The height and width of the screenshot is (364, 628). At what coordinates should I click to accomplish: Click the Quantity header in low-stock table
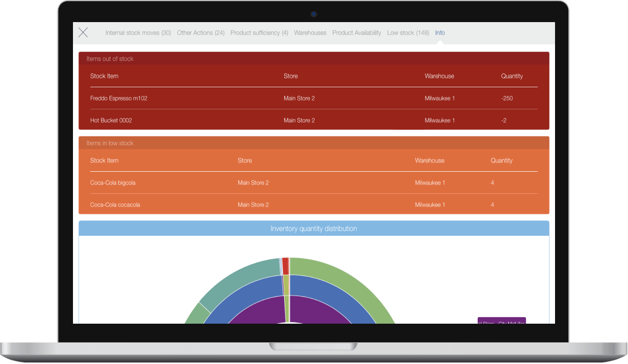(501, 160)
